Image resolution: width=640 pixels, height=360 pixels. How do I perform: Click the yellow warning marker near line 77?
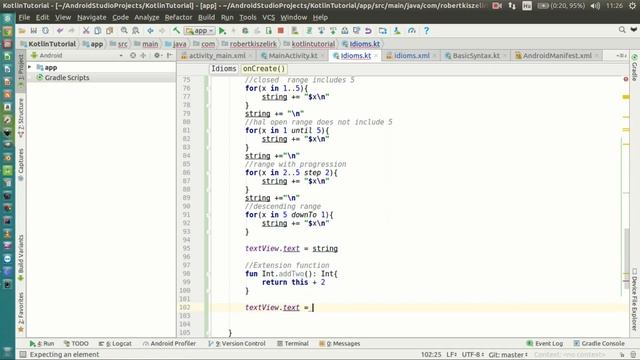pyautogui.click(x=626, y=97)
